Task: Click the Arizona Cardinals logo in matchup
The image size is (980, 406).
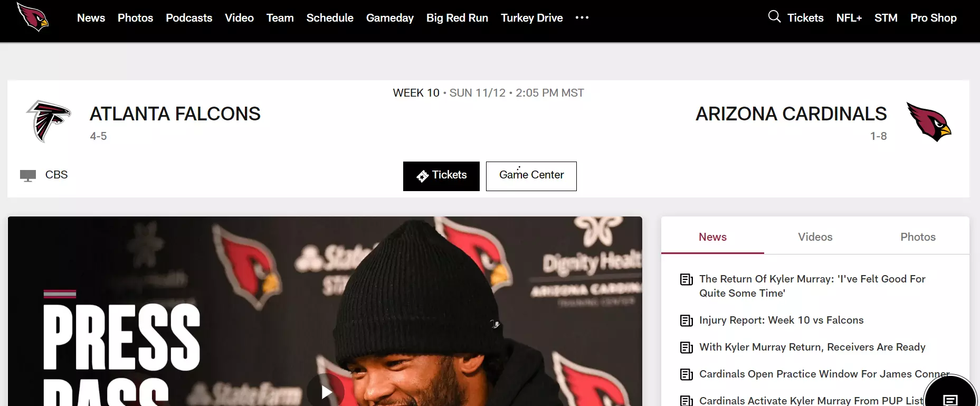Action: (929, 121)
